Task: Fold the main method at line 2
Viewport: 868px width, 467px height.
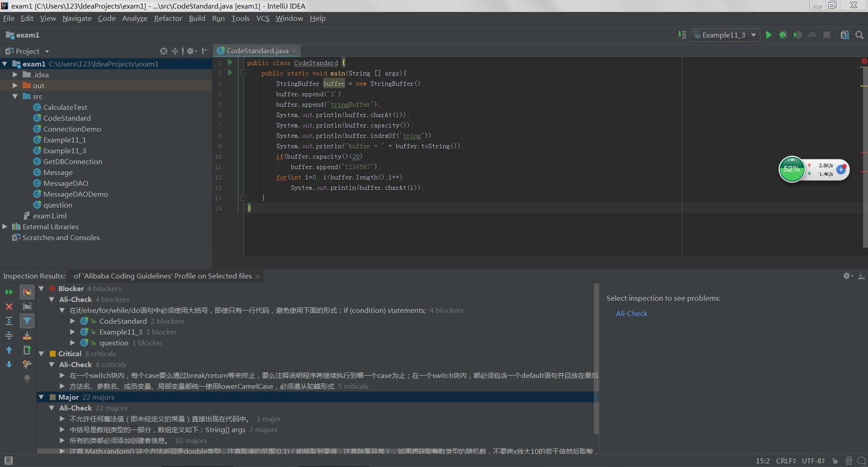Action: coord(243,73)
